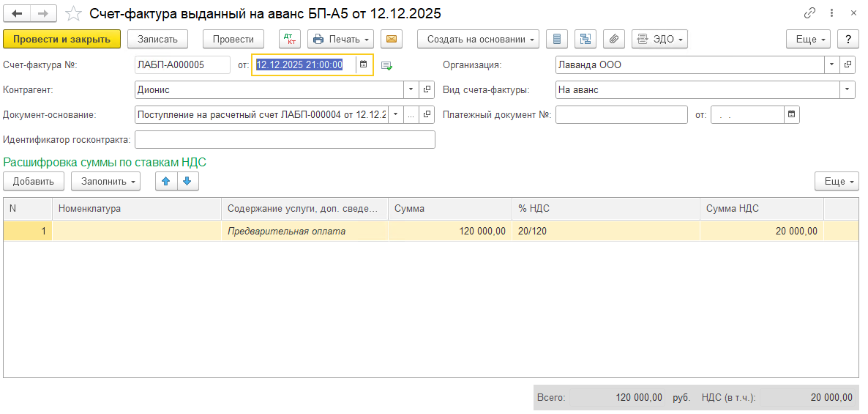Viewport: 868px width, 414px height.
Task: Click the Сумма НДС column header
Action: pos(762,208)
